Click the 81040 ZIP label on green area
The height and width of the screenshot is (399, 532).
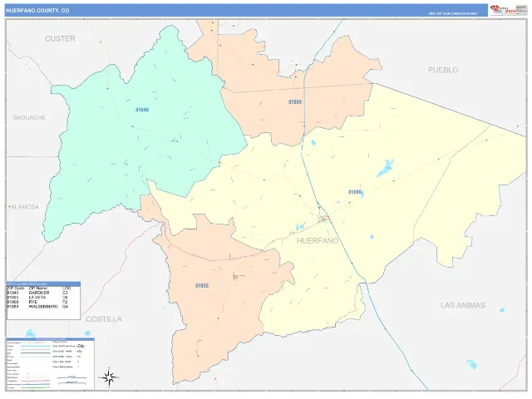pos(142,110)
